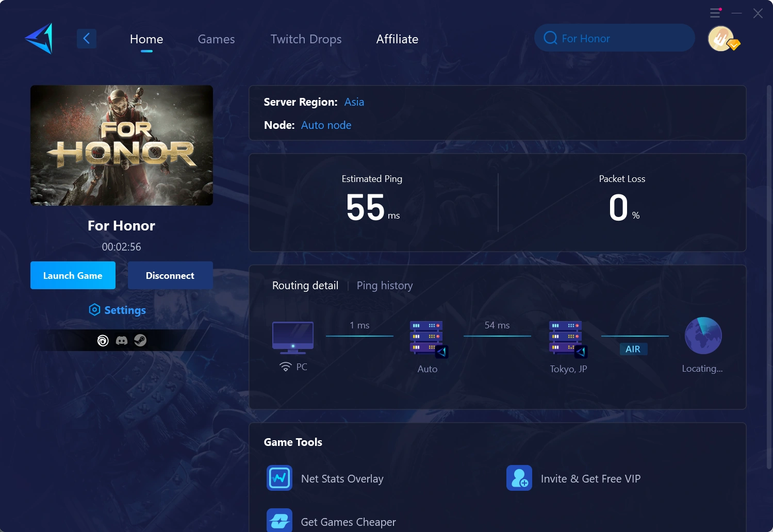
Task: Open the Invite & Get Free VIP icon
Action: click(519, 478)
